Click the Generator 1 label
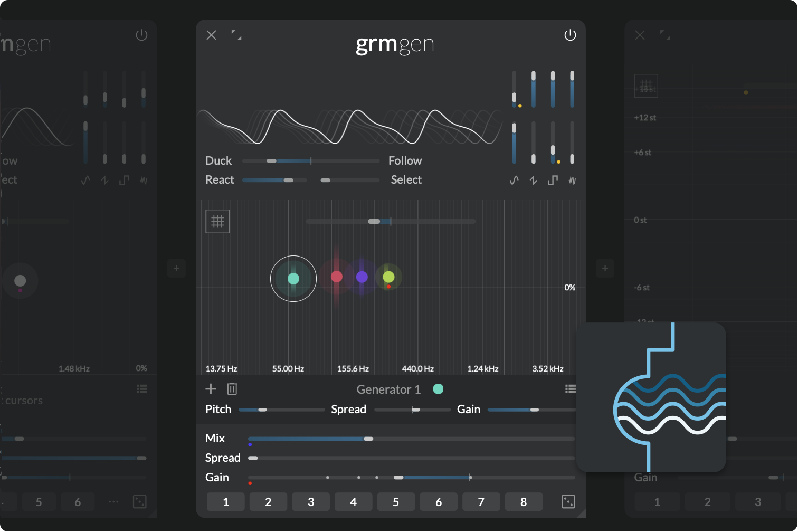This screenshot has height=532, width=798. (x=388, y=389)
